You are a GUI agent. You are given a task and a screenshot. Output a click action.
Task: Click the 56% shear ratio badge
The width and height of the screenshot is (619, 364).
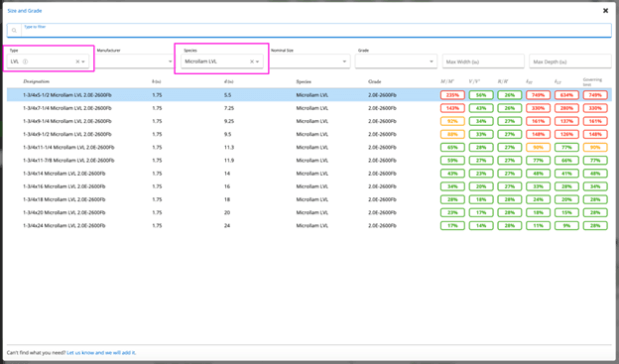(x=481, y=95)
